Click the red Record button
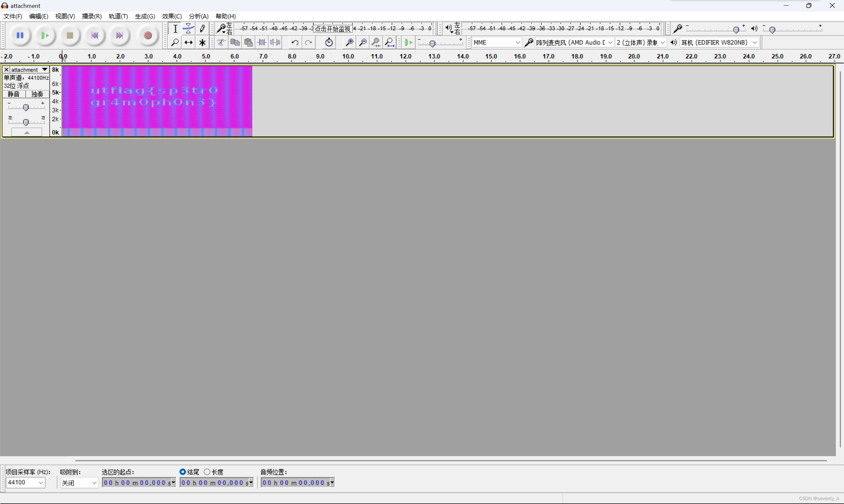 click(x=147, y=35)
